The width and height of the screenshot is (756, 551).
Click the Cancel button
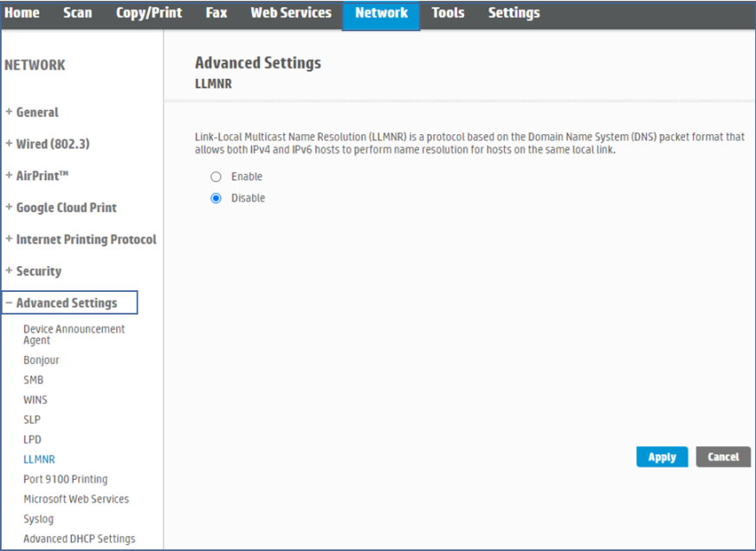coord(723,457)
